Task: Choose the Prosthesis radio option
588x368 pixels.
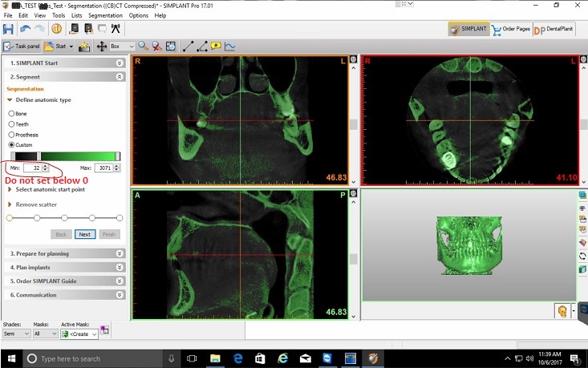Action: point(11,135)
